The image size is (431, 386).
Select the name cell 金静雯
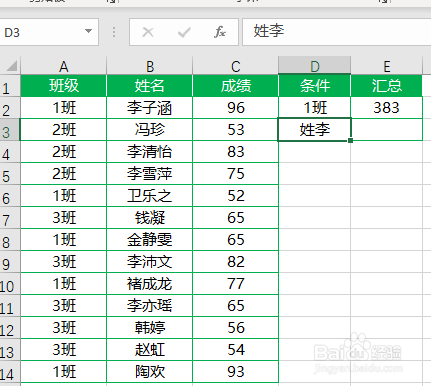pyautogui.click(x=149, y=240)
